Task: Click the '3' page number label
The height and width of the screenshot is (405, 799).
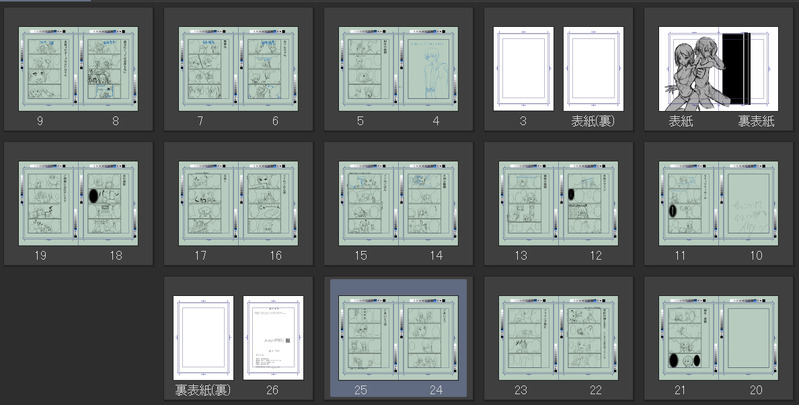Action: click(522, 121)
